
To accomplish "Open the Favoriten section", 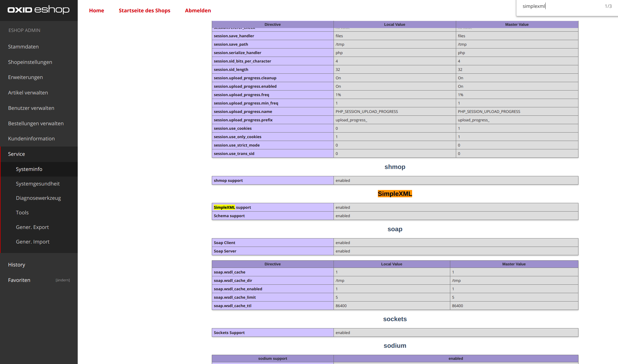I will (x=19, y=280).
